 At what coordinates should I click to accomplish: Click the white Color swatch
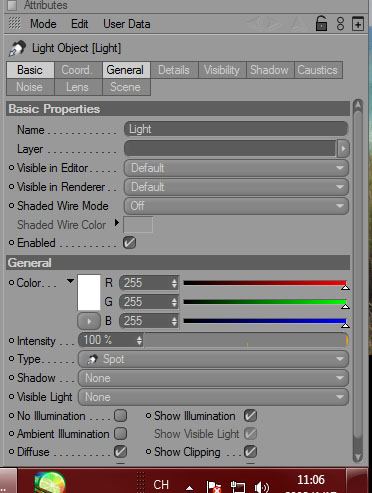click(89, 292)
